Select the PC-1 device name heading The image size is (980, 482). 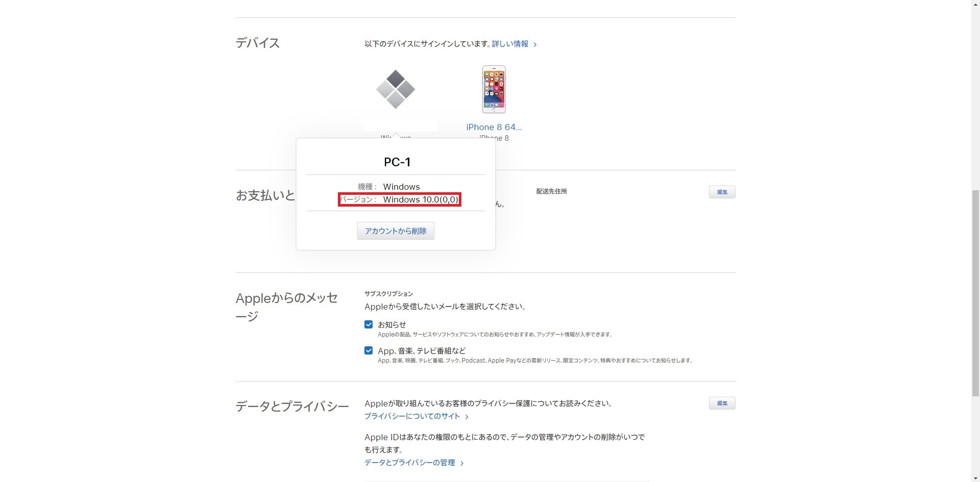[397, 162]
